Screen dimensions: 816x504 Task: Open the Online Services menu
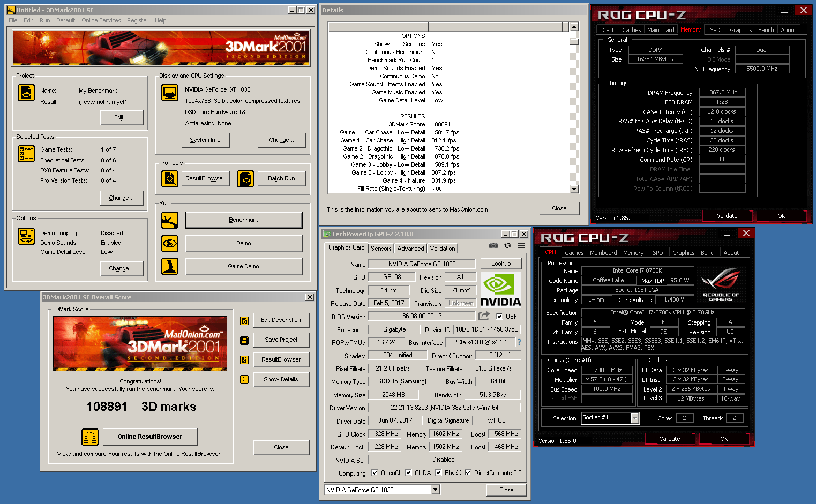101,20
